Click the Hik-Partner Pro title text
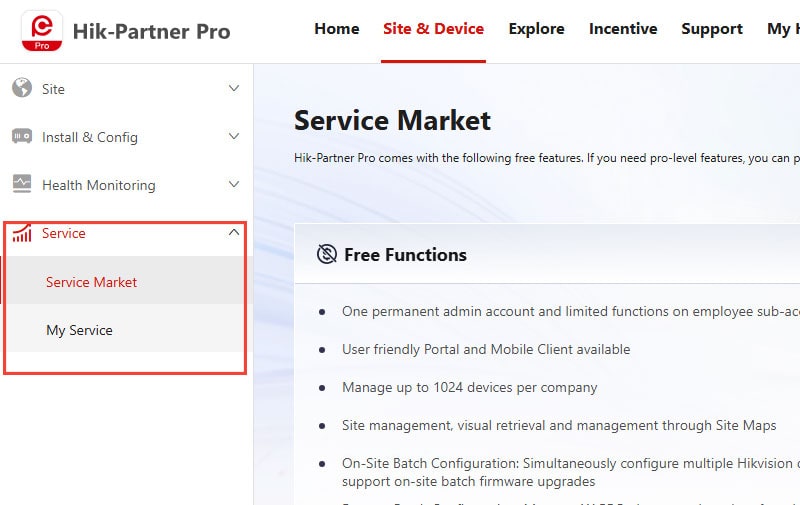The height and width of the screenshot is (505, 800). 152,32
